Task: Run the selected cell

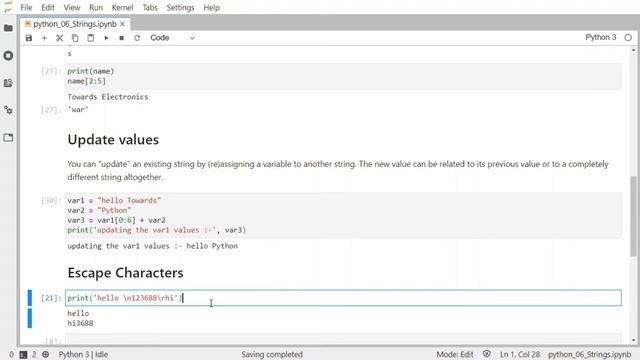Action: pyautogui.click(x=106, y=38)
